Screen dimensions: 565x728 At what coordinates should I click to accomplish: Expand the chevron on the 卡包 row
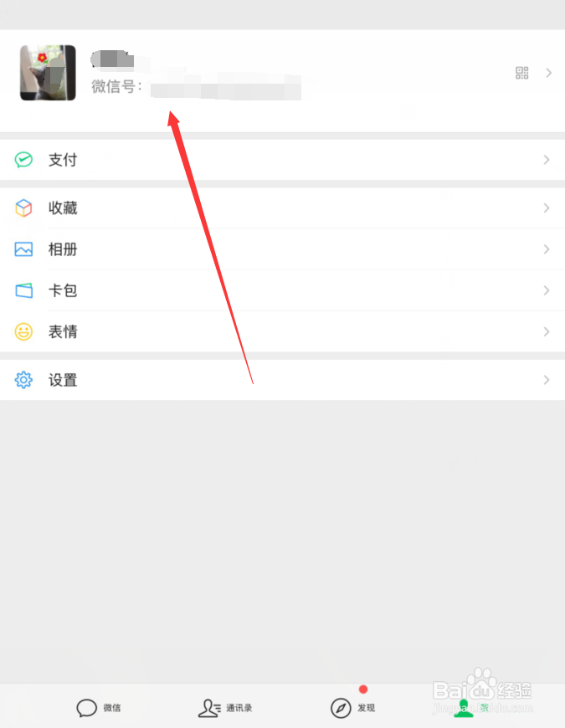click(547, 290)
